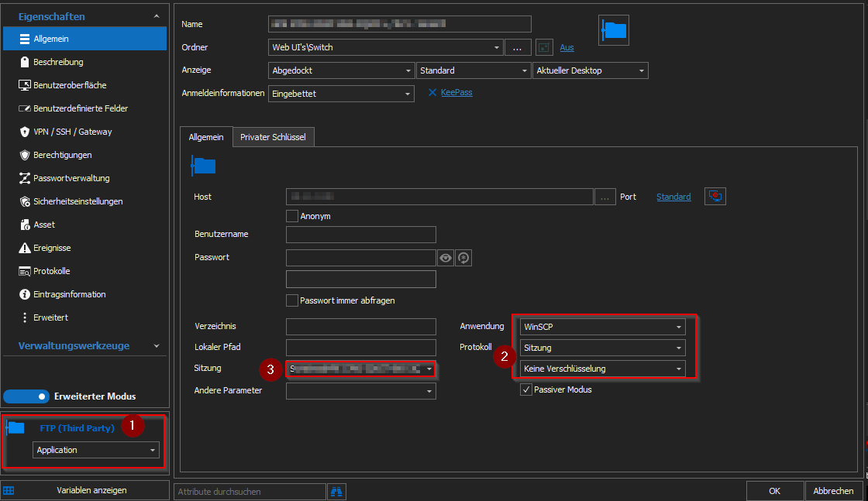
Task: Open the Keine Verschlüsselung dropdown
Action: click(x=603, y=369)
